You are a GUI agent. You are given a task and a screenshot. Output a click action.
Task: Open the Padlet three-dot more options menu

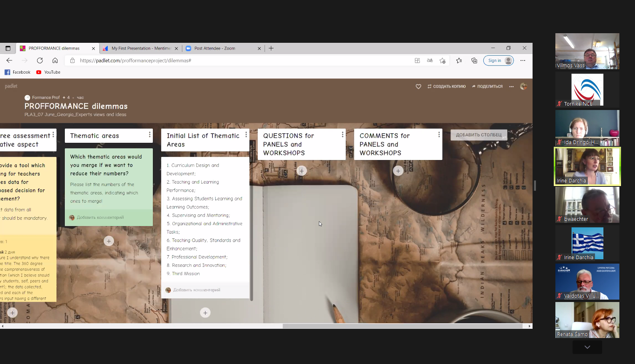[x=511, y=86]
